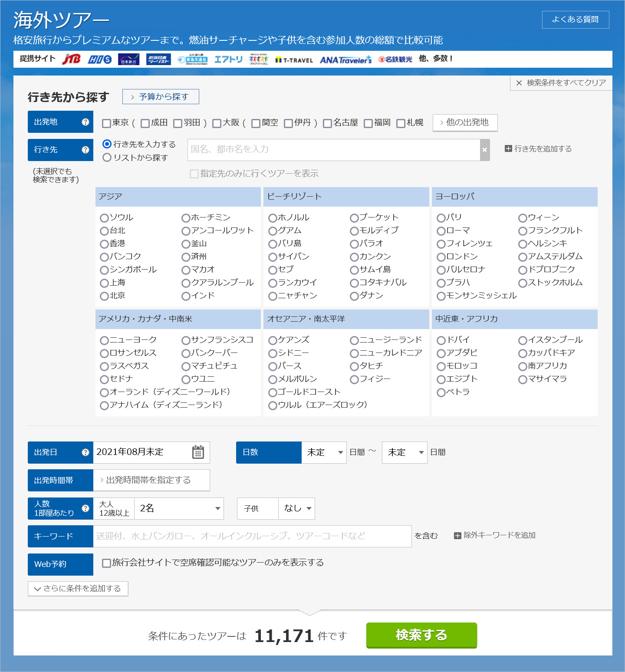This screenshot has height=672, width=625.
Task: Click the JTB partner logo
Action: coord(71,59)
